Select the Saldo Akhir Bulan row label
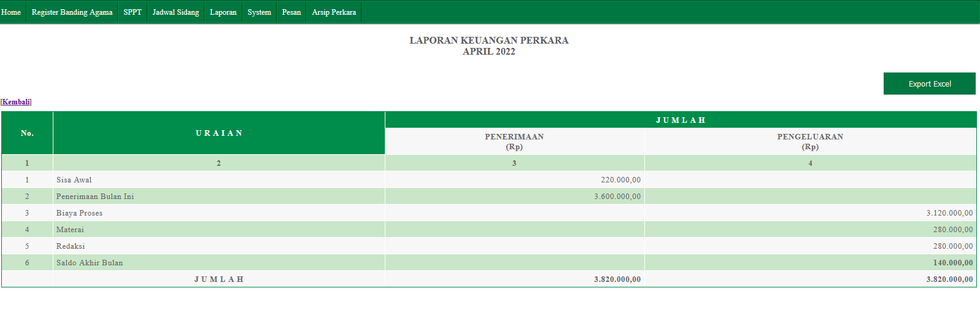Screen dimensions: 980x320 pyautogui.click(x=90, y=263)
